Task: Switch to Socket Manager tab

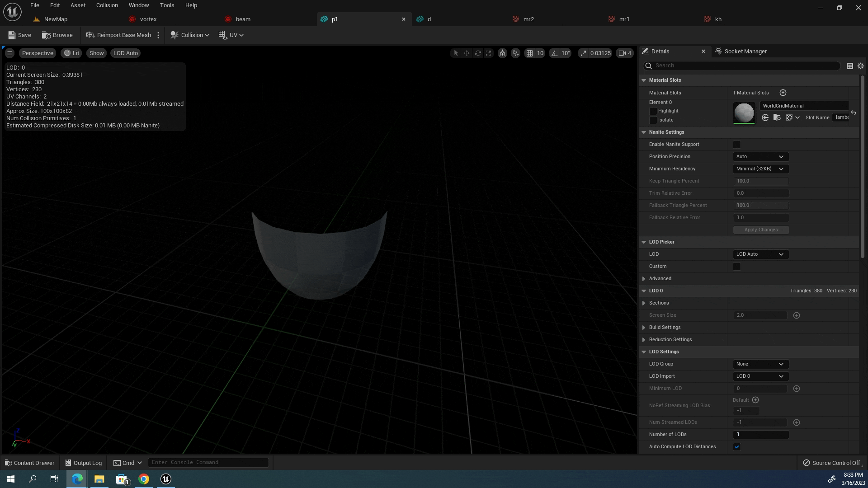Action: [x=741, y=52]
